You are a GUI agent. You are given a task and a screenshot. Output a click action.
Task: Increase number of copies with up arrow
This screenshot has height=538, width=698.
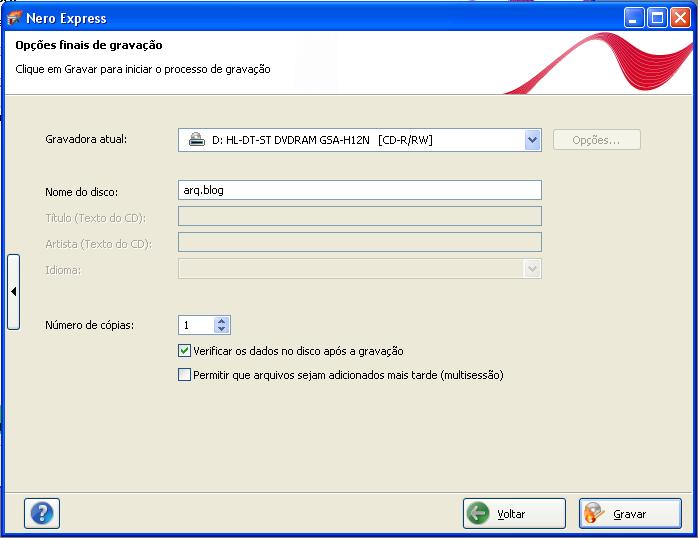[x=222, y=321]
